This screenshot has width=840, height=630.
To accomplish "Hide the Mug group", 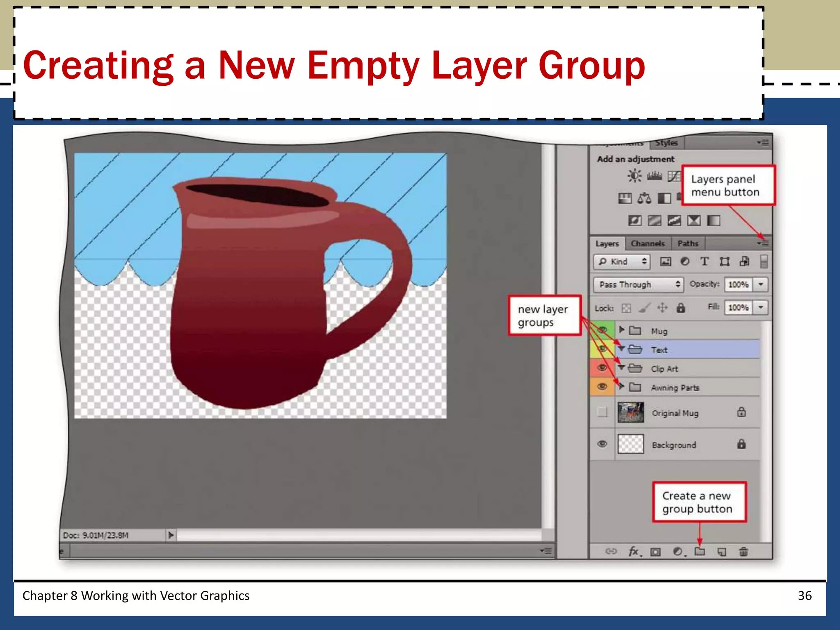I will [x=602, y=329].
